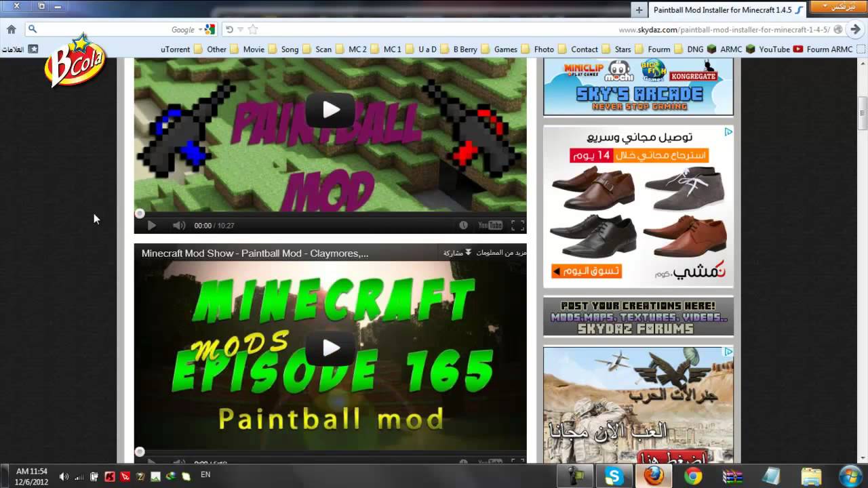Open bookmarks menu labeled العلامات
Image resolution: width=868 pixels, height=488 pixels.
coord(20,49)
